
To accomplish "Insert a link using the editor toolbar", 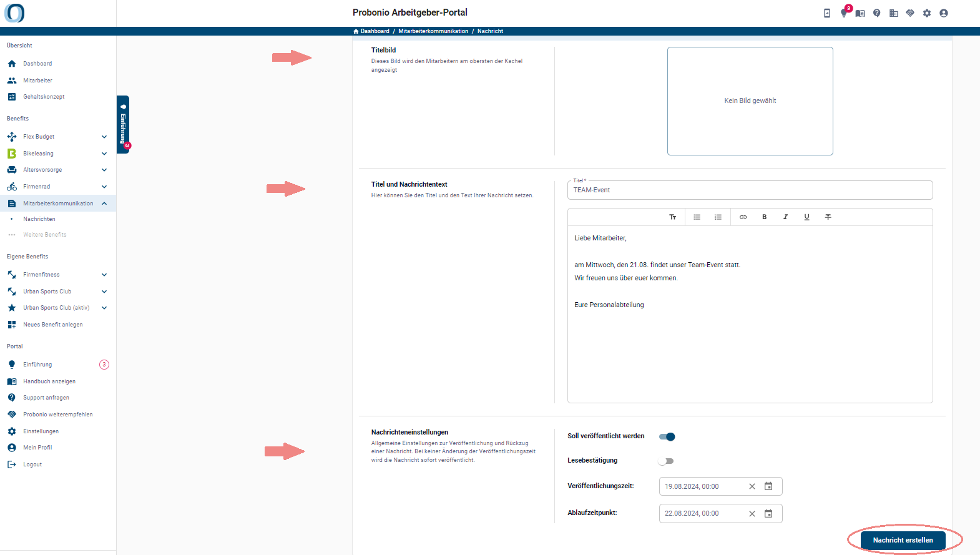I will [x=743, y=217].
